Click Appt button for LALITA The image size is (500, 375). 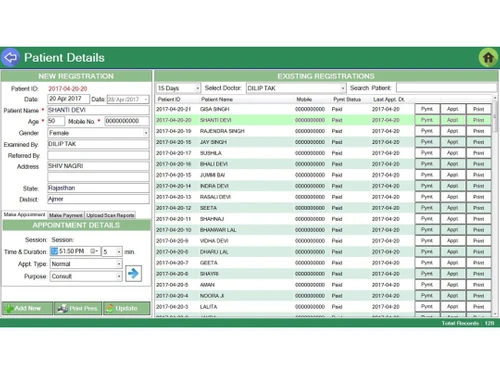pos(452,307)
